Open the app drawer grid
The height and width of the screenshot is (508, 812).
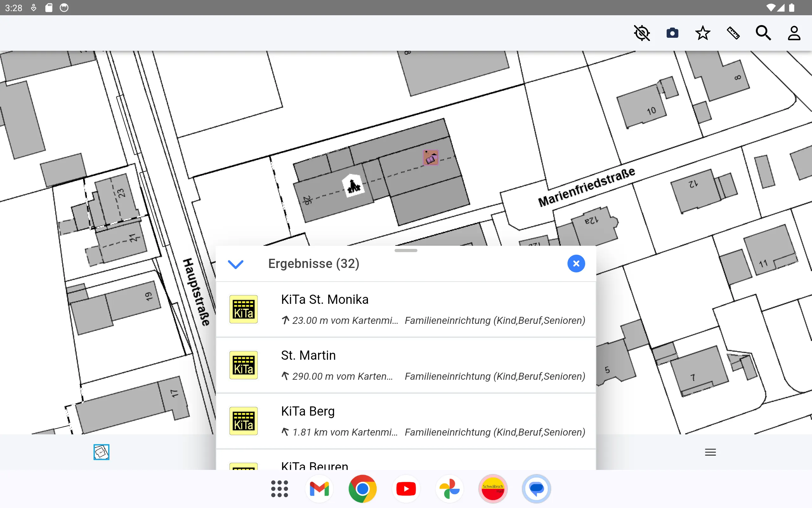(279, 489)
